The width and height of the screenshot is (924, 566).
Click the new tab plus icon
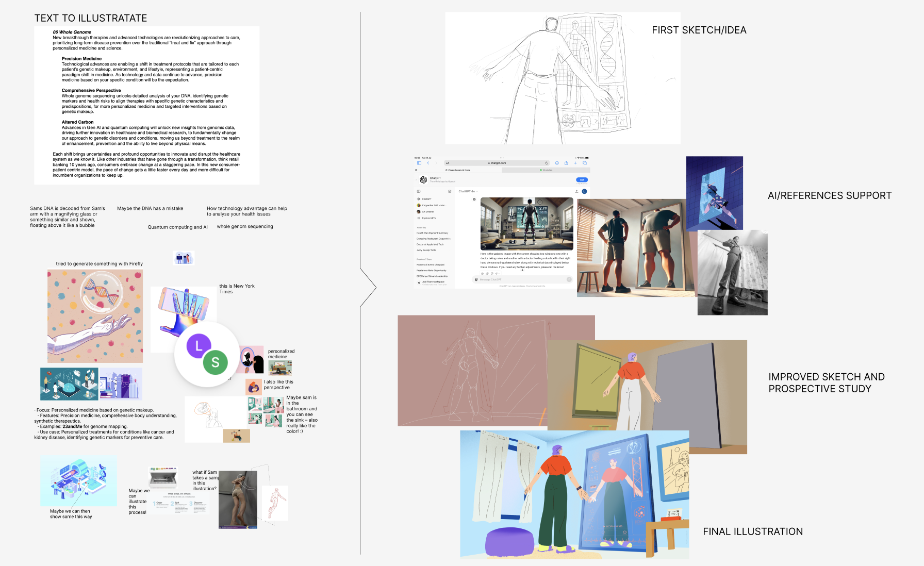point(575,163)
